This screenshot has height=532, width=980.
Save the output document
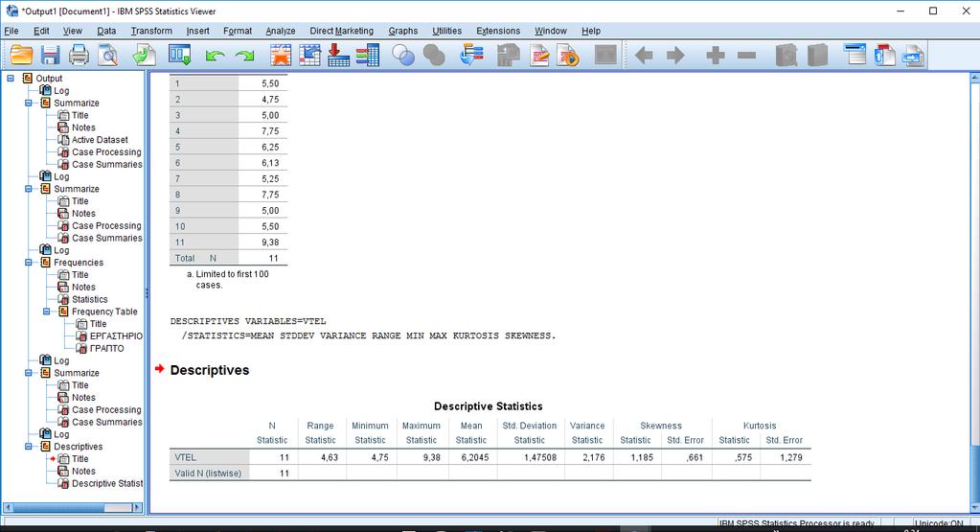(x=50, y=55)
